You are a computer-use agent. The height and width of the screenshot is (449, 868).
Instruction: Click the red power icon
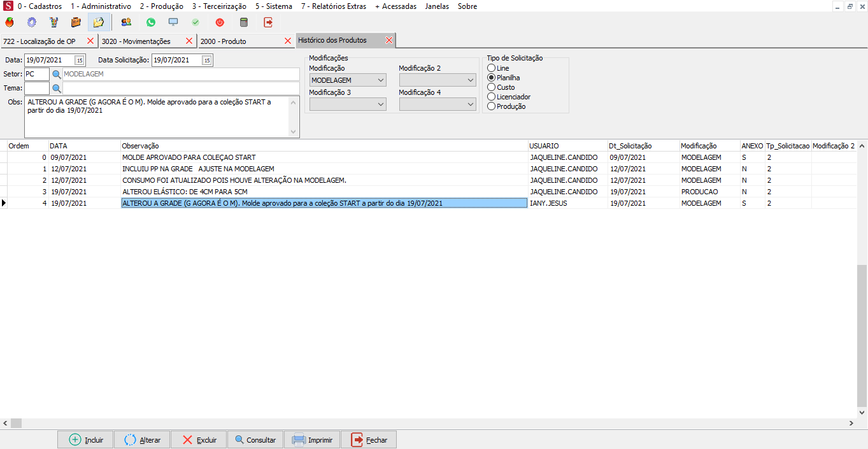coord(220,22)
